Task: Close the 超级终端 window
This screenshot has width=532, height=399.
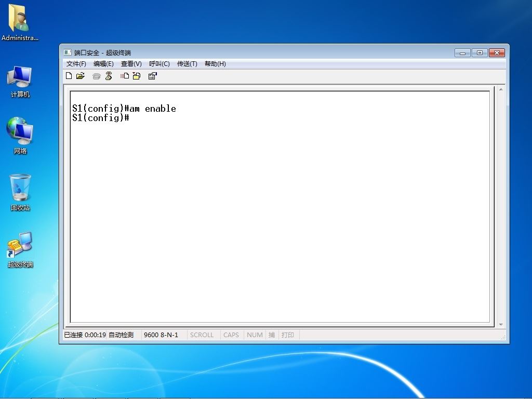Action: click(x=497, y=53)
